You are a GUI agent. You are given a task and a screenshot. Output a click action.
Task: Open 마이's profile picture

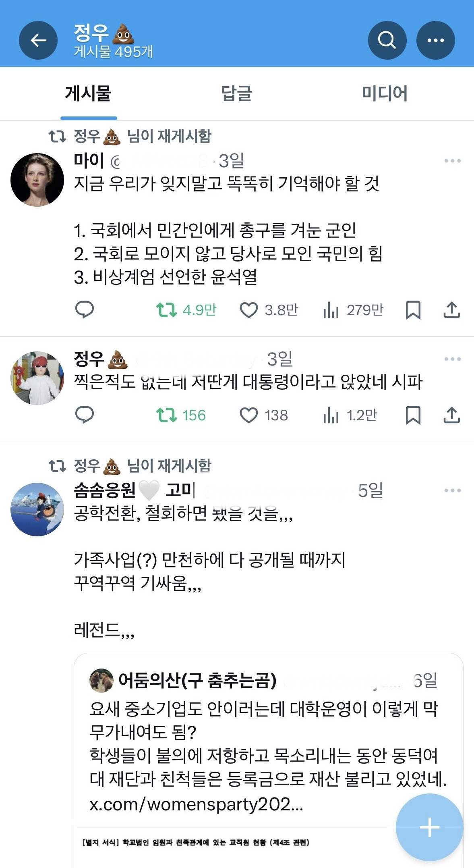point(37,180)
